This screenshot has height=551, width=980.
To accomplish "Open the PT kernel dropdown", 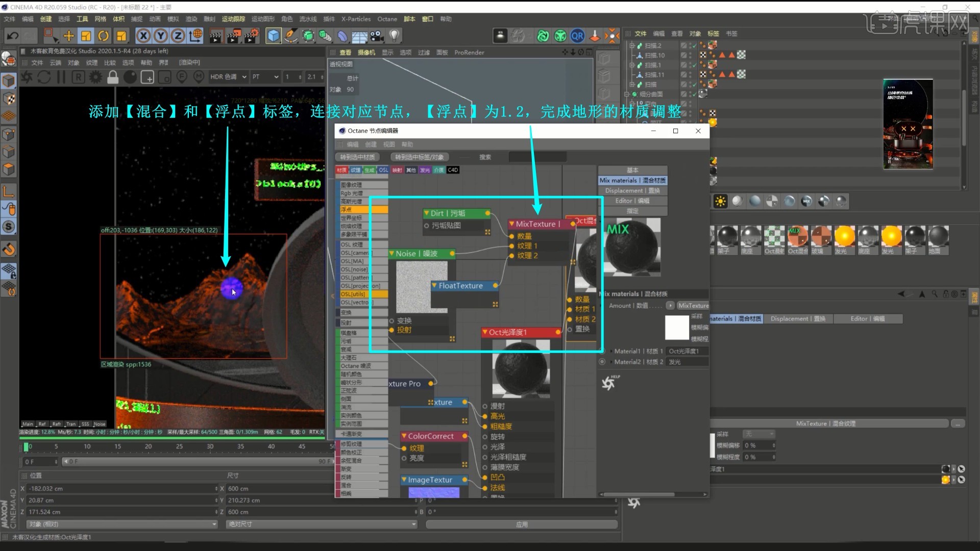I will (265, 77).
